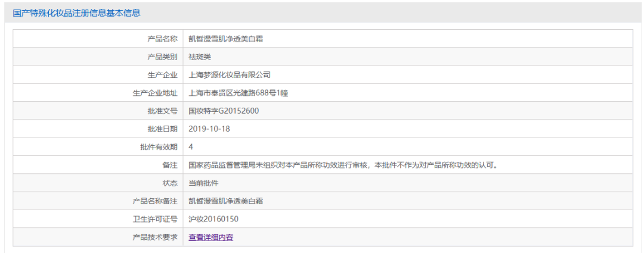Click the 查看详细内容 link
644x253 pixels.
point(210,237)
